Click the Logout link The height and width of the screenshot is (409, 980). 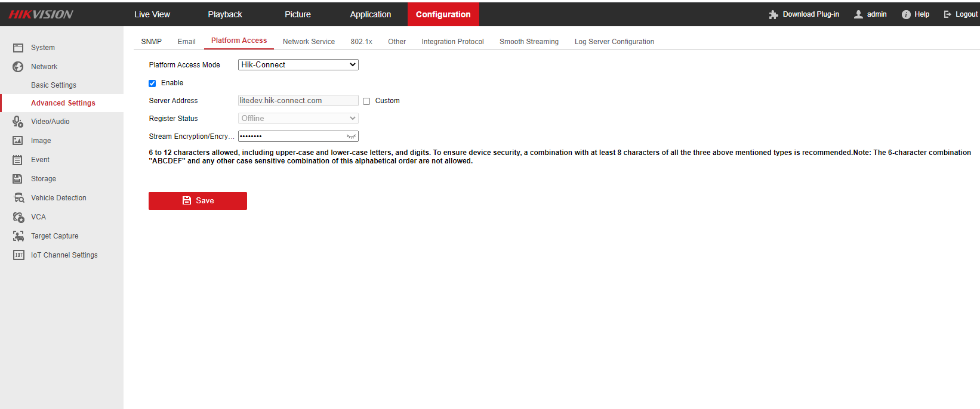[x=960, y=14]
